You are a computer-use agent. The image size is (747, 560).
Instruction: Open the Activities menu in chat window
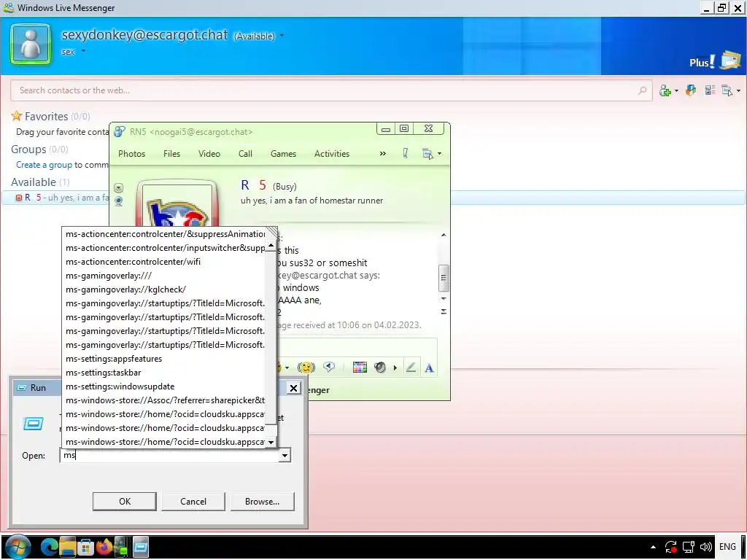tap(332, 153)
